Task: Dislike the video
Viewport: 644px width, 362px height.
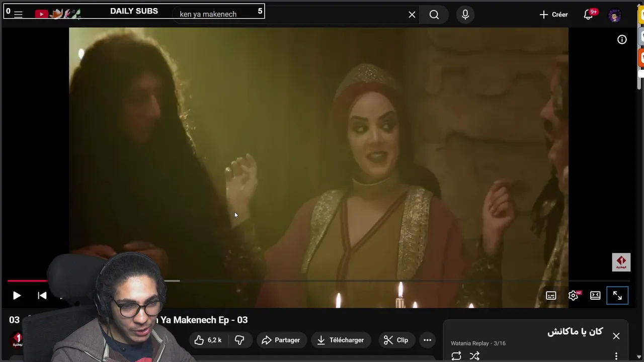Action: [239, 340]
